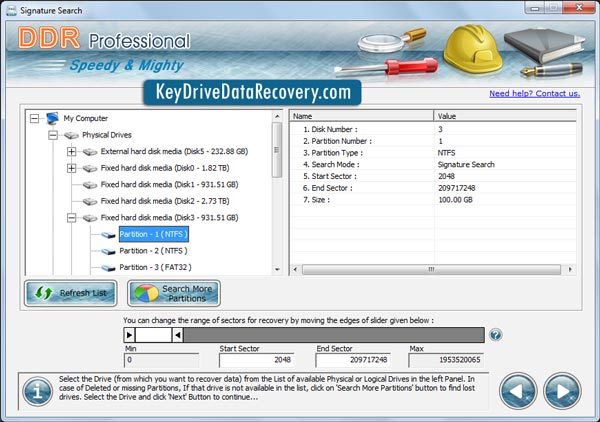Click the Physical Drives drive icon

(71, 135)
